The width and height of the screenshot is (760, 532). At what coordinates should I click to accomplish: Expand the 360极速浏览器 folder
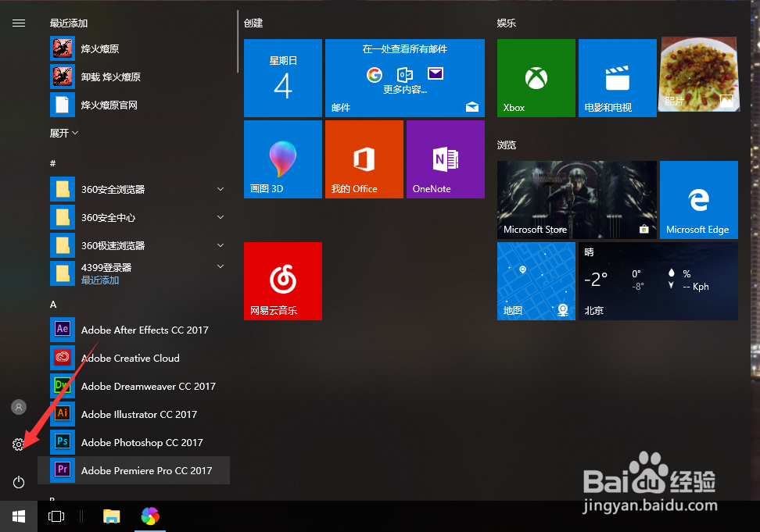pos(133,245)
